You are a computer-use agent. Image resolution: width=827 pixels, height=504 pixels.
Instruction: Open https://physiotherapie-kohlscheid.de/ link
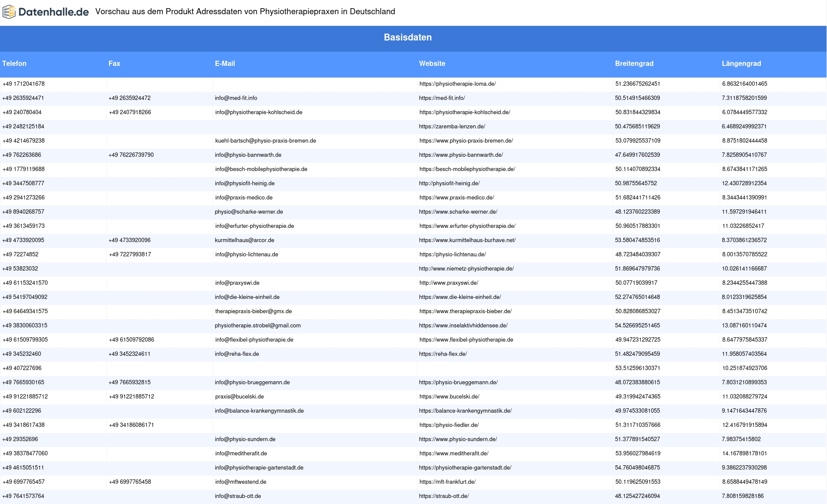(x=465, y=112)
